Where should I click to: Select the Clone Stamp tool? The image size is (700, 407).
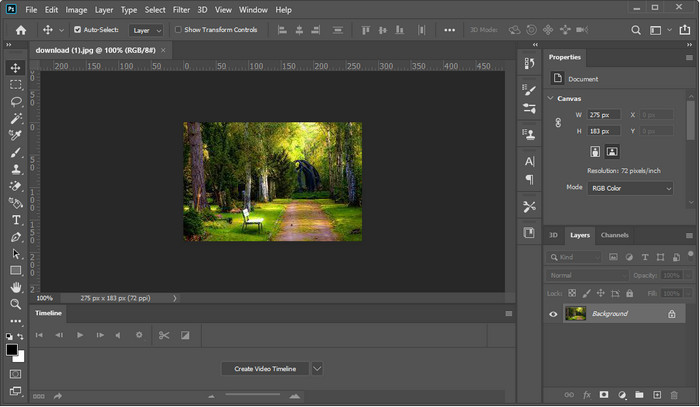click(16, 169)
